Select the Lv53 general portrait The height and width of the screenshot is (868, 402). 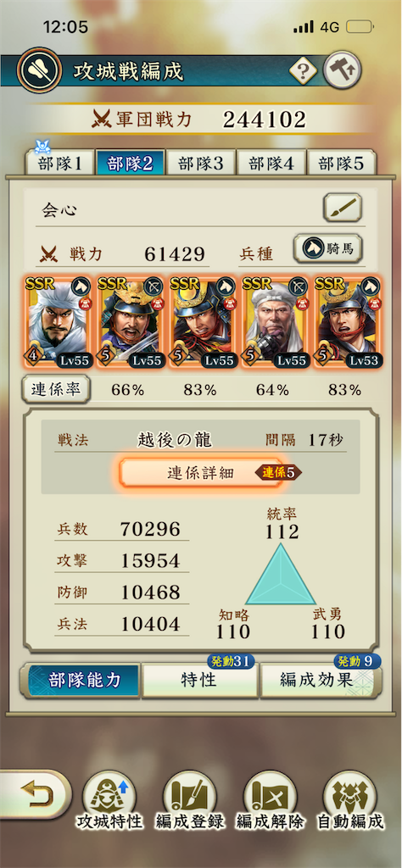coord(348,323)
